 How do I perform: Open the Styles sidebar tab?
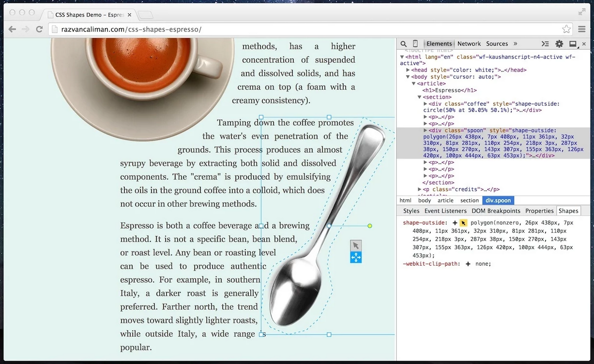coord(411,211)
